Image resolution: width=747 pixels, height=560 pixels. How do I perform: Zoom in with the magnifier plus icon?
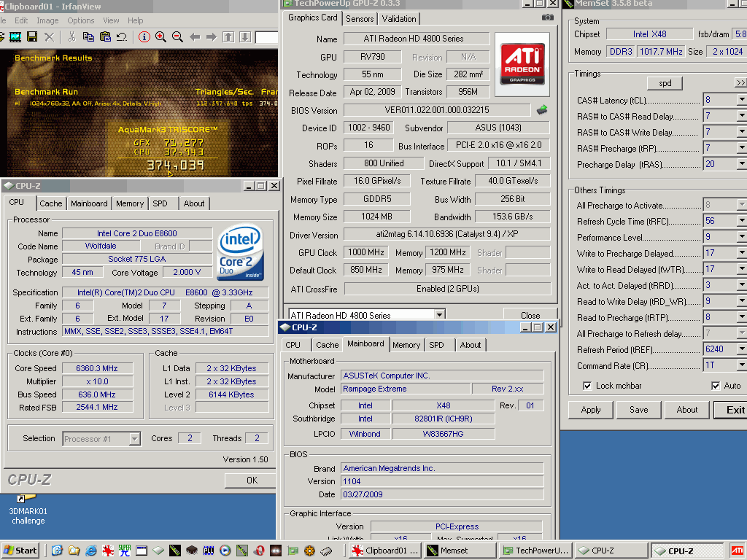160,36
